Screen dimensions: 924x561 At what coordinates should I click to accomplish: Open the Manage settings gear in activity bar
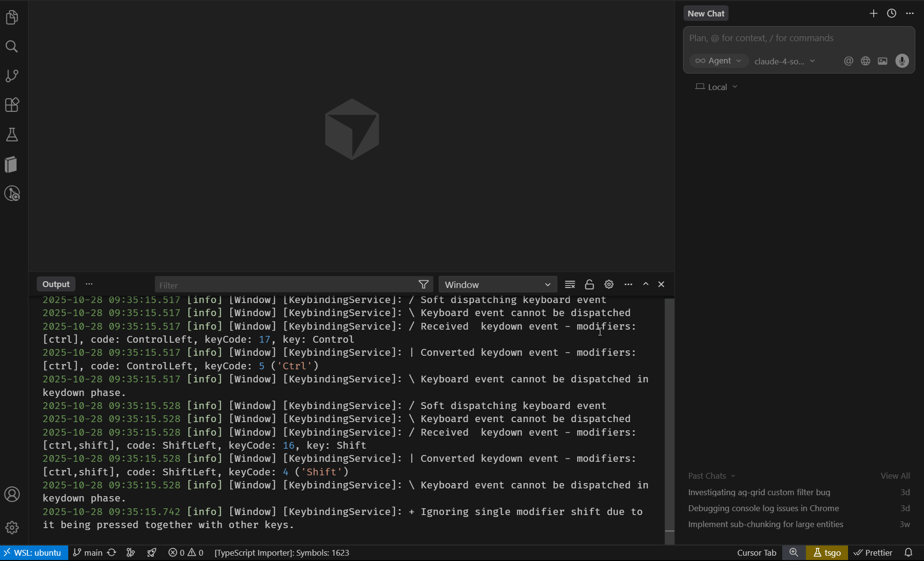[x=12, y=527]
